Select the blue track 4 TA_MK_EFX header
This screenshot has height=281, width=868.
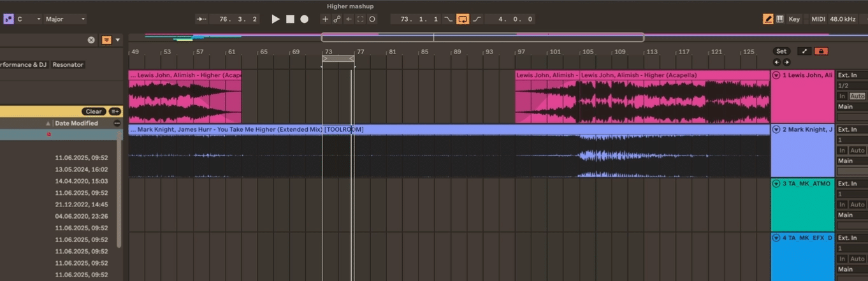(803, 257)
